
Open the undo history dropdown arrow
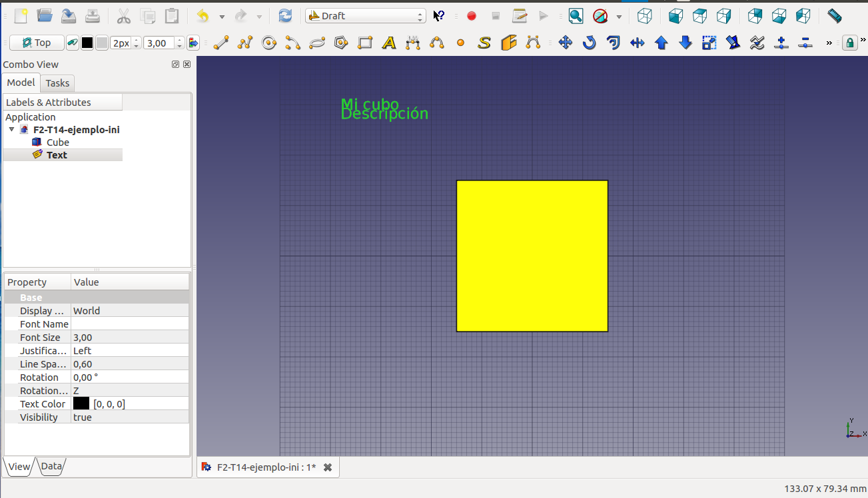coord(222,17)
